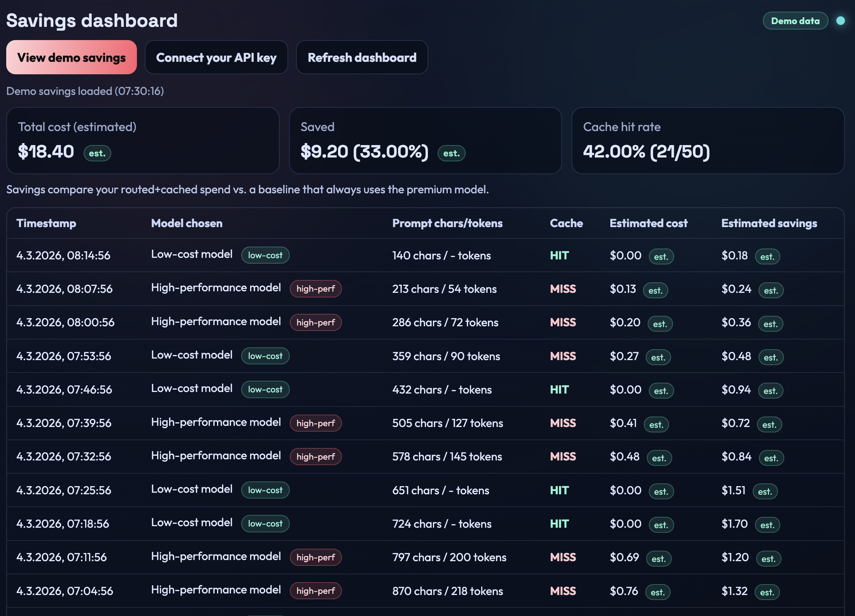Viewport: 855px width, 616px height.
Task: Click est. badge next to $1.51 savings
Action: coord(765,492)
